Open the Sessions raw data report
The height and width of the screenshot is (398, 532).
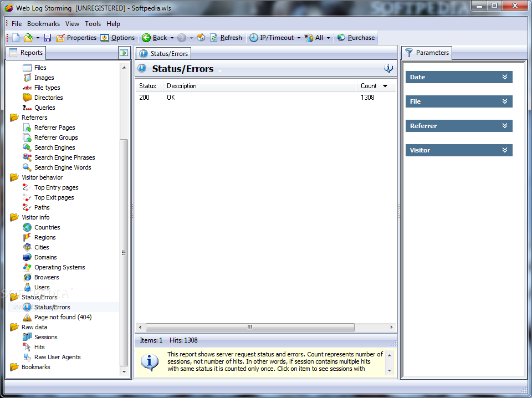coord(46,337)
